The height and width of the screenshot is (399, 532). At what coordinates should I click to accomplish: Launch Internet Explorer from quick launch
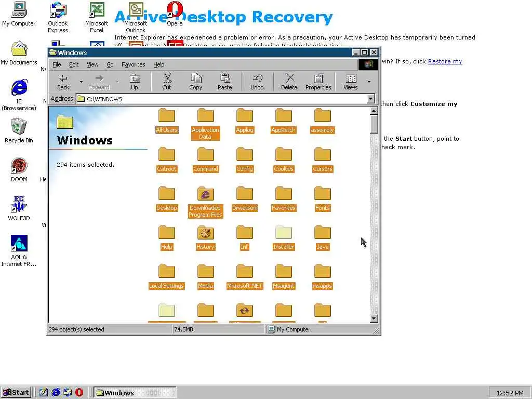click(55, 393)
